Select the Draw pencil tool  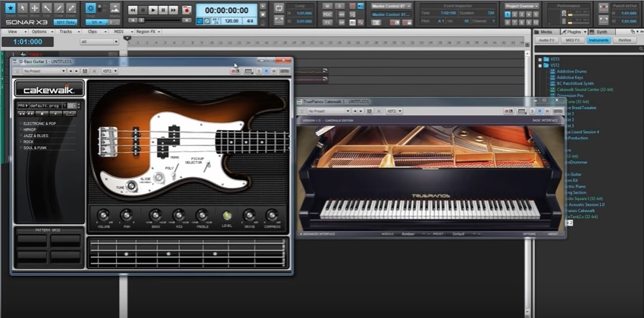(x=59, y=8)
